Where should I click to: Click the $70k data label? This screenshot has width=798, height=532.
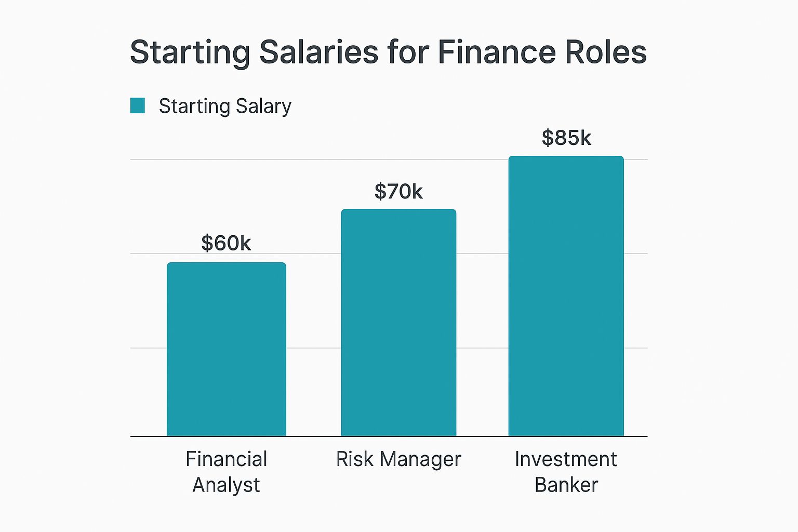398,192
